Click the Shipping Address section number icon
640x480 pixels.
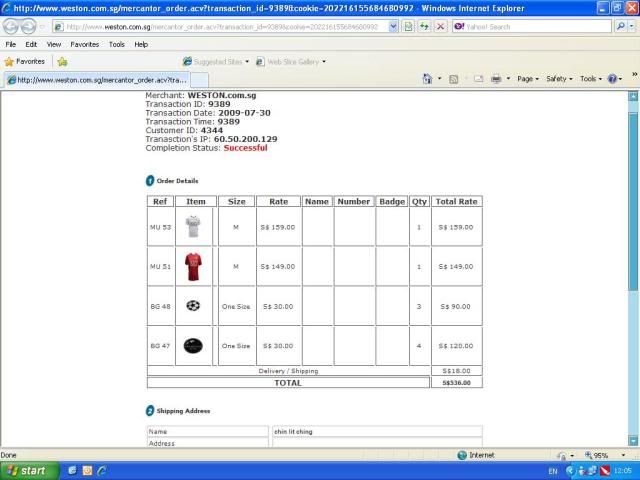tap(150, 411)
